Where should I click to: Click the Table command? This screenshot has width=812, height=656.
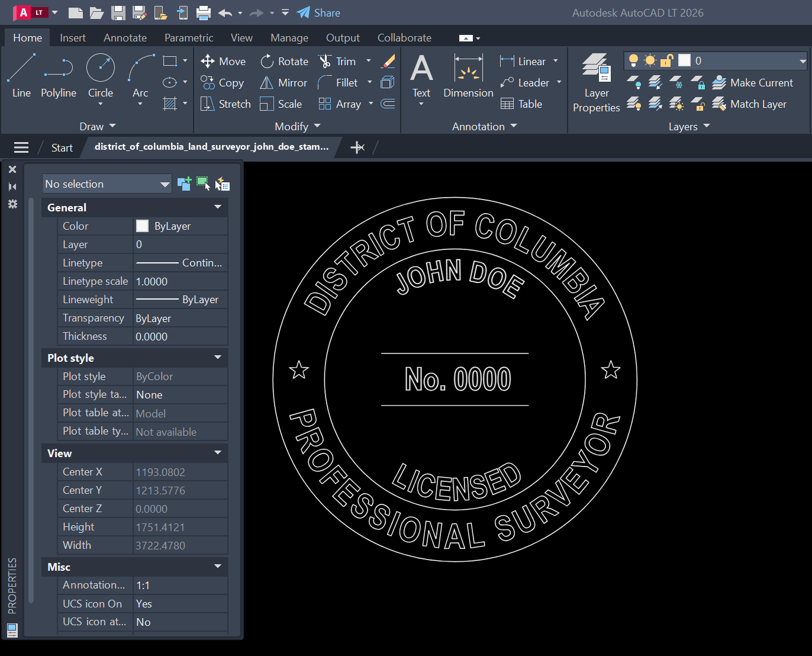521,104
